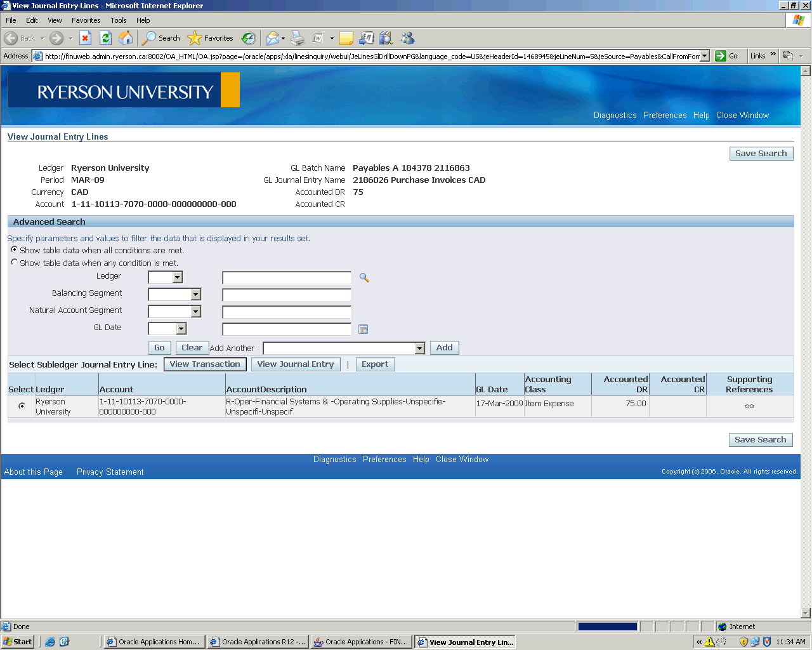This screenshot has width=812, height=650.
Task: Click the Print toolbar icon
Action: [x=298, y=38]
